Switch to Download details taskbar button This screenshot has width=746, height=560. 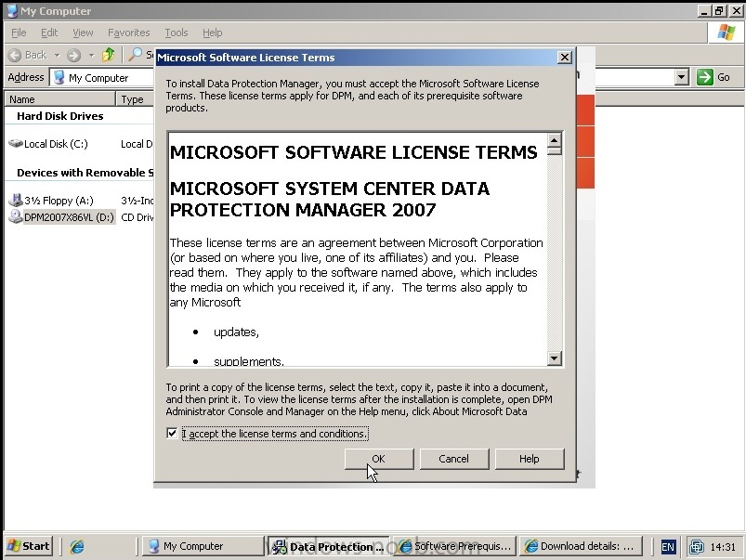581,546
